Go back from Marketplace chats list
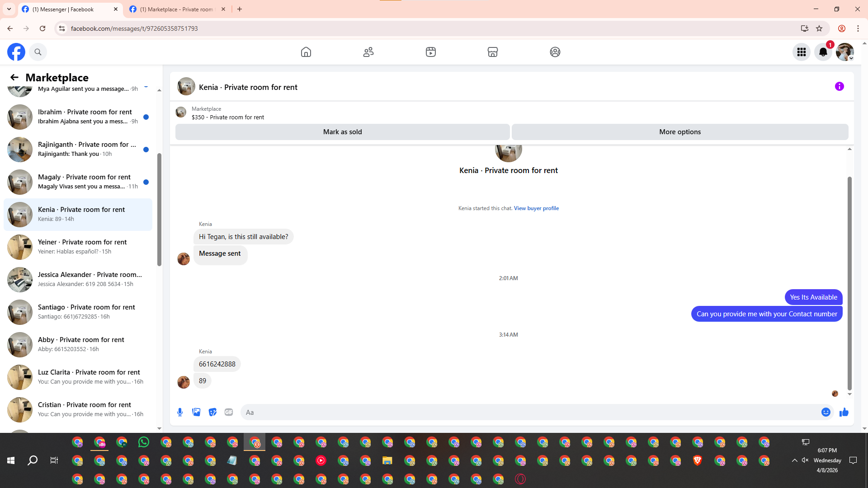 (14, 77)
